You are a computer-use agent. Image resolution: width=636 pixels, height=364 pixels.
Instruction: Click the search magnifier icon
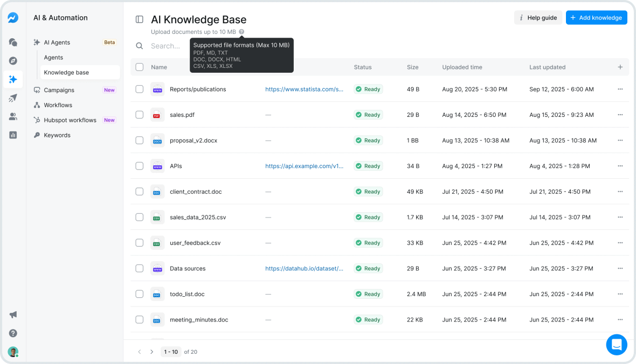click(x=140, y=46)
